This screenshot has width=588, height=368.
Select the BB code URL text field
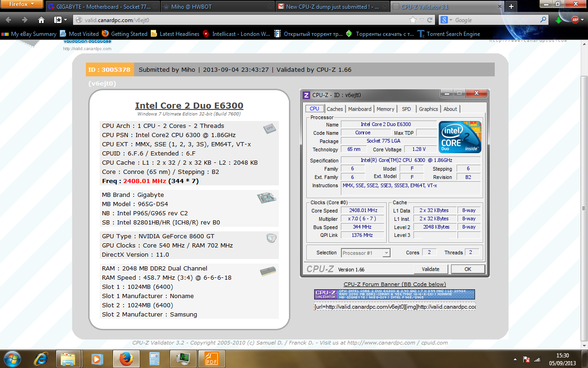pyautogui.click(x=395, y=306)
